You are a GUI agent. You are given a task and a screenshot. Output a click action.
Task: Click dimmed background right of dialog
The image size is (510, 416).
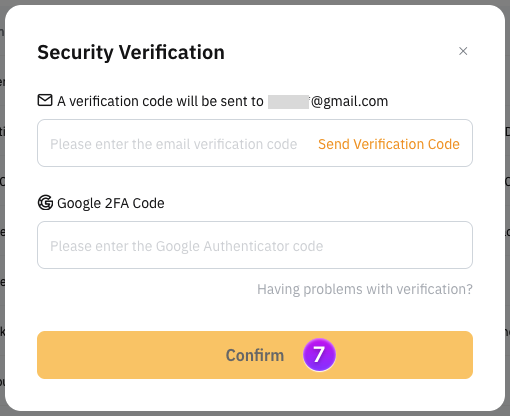tap(507, 207)
